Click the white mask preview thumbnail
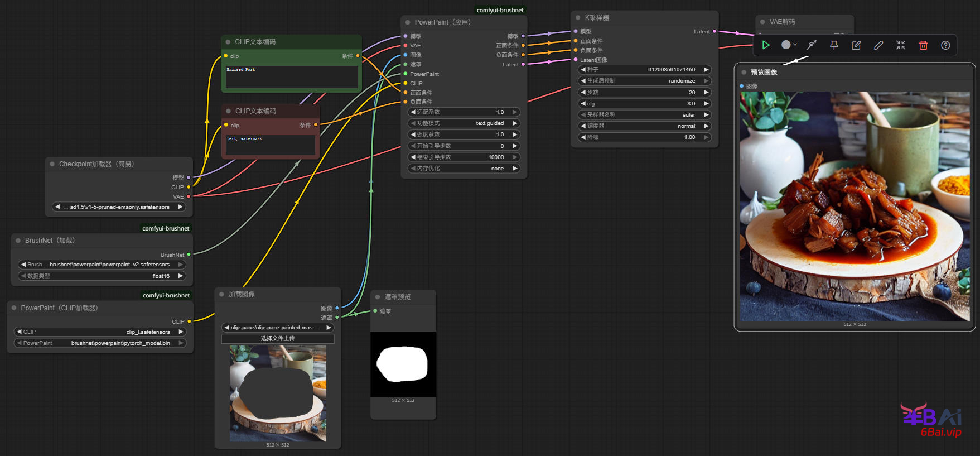The height and width of the screenshot is (456, 980). [x=403, y=364]
